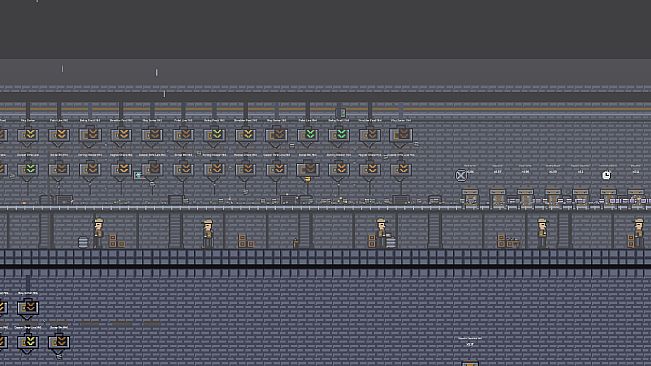Select the green-chevron hopper in the second row

pos(28,169)
